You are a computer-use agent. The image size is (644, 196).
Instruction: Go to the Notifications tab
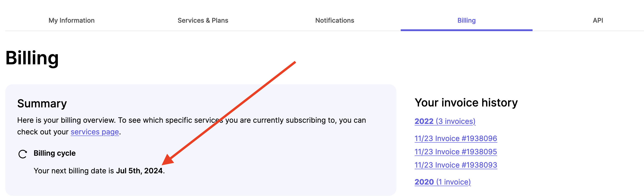tap(335, 20)
